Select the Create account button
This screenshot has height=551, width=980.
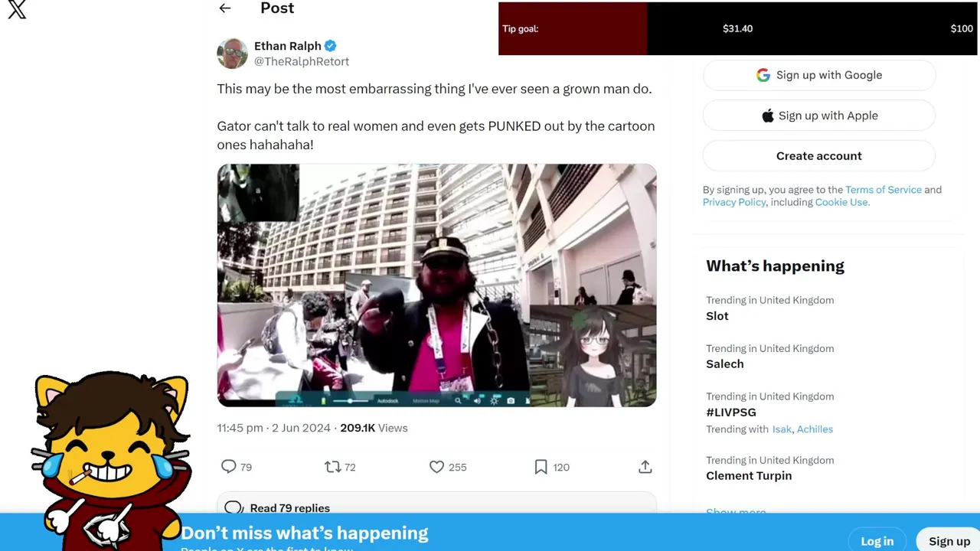point(819,156)
